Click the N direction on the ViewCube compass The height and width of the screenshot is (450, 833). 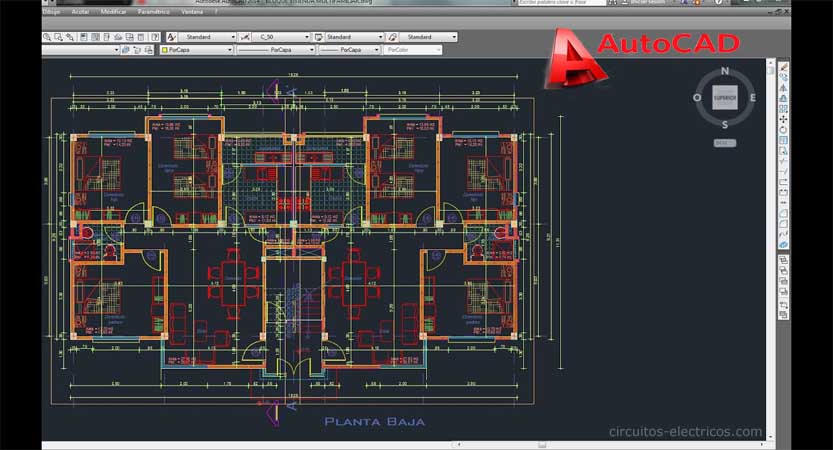coord(725,71)
